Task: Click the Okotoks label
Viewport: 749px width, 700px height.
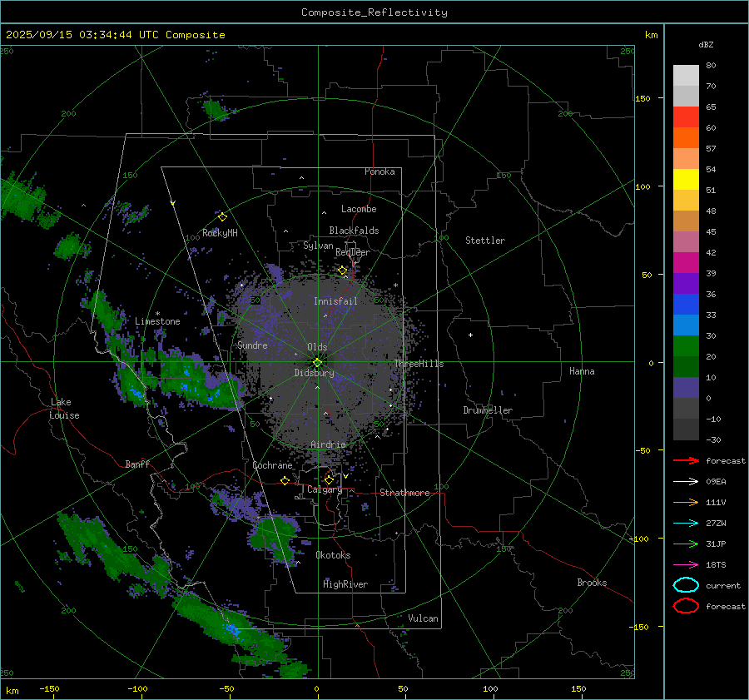Action: [x=333, y=555]
